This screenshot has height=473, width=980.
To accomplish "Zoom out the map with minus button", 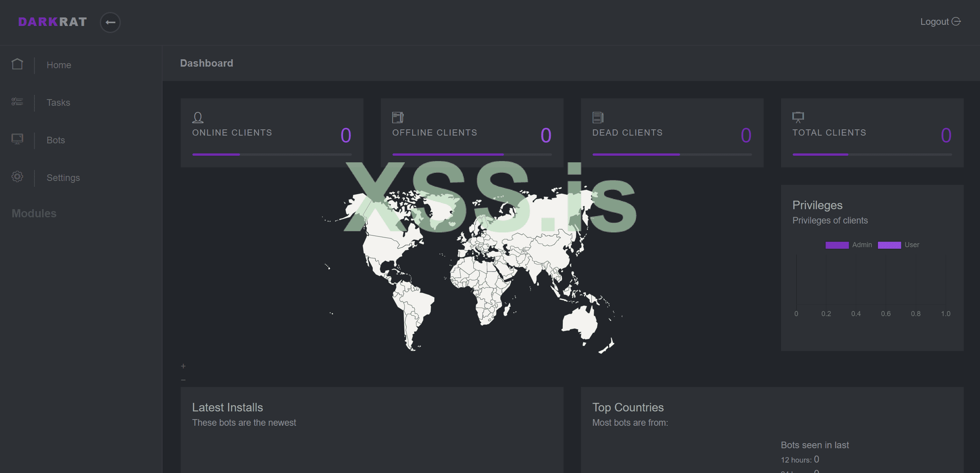I will point(183,380).
